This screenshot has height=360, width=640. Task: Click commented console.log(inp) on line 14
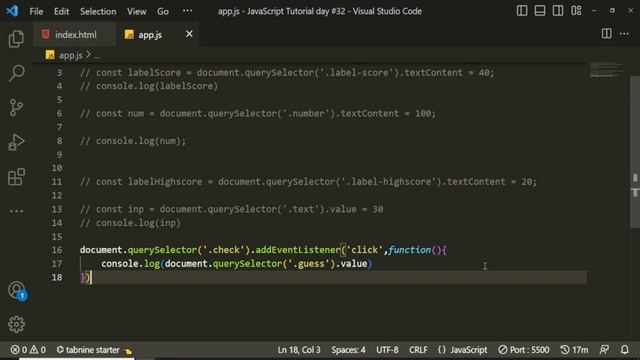[138, 223]
